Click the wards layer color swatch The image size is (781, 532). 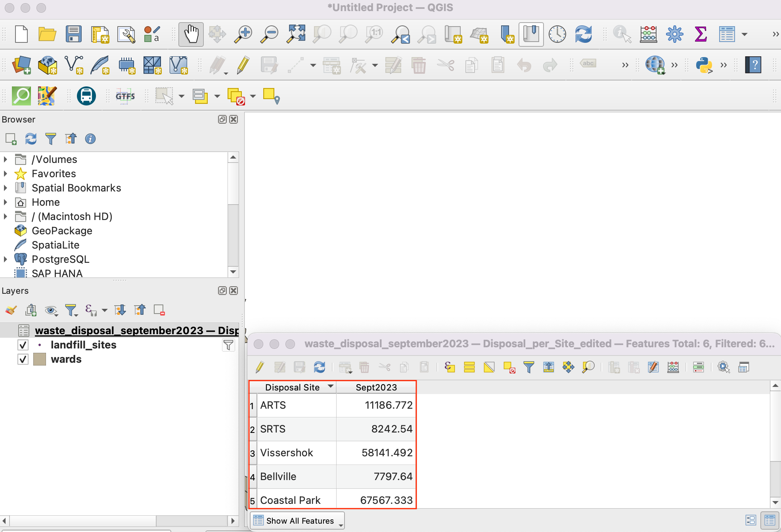point(40,360)
